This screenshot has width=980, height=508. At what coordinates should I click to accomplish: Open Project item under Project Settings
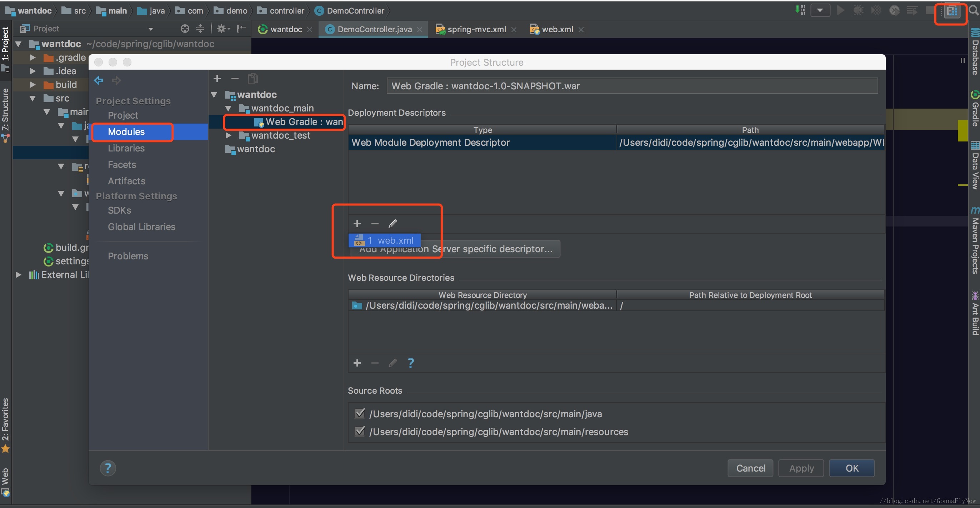click(x=123, y=115)
